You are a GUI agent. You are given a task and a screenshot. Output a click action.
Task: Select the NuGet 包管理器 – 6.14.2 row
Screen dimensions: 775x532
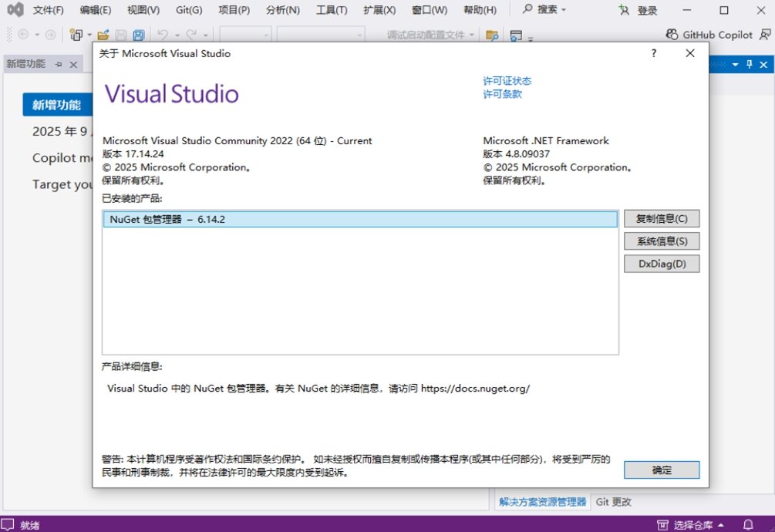(x=360, y=219)
